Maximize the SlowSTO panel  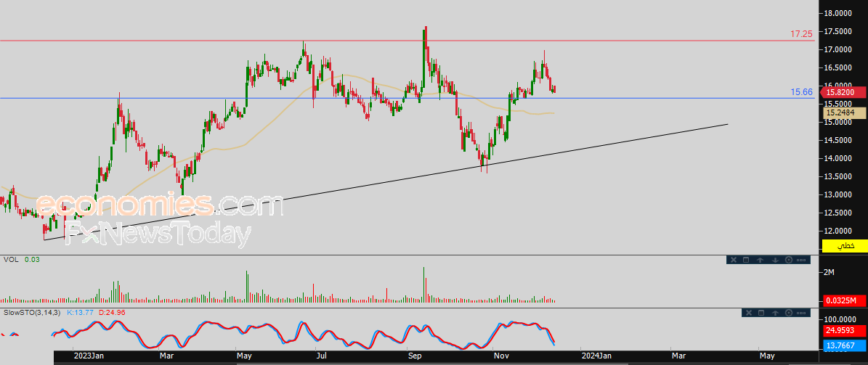760,313
